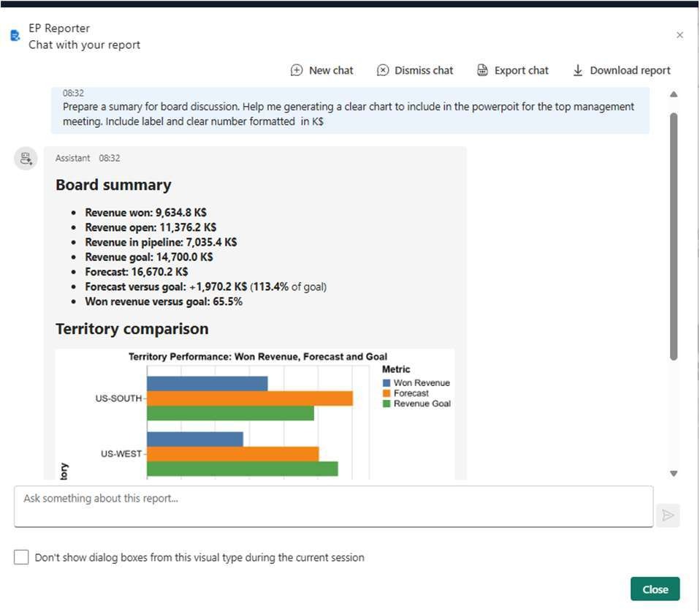Screen dimensions: 700x612
Task: Click 'Forecast: 16,670.2 K$' line
Action: point(137,271)
